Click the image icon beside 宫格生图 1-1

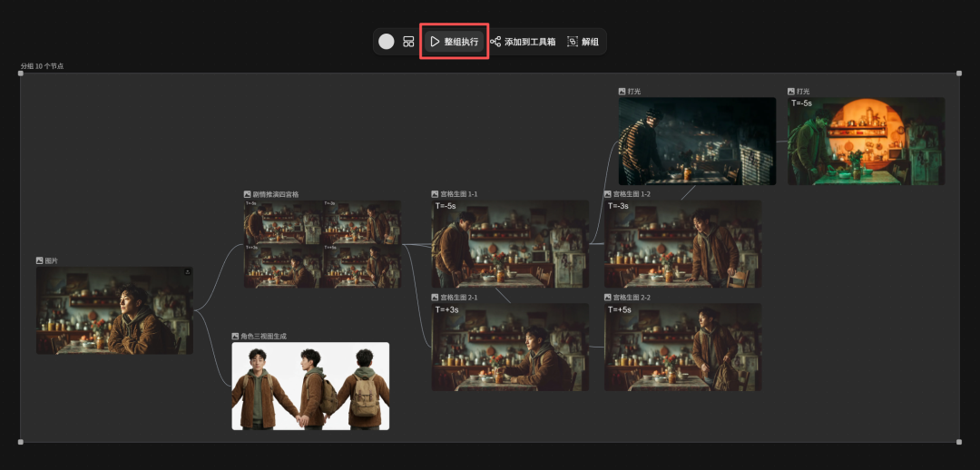(x=436, y=194)
